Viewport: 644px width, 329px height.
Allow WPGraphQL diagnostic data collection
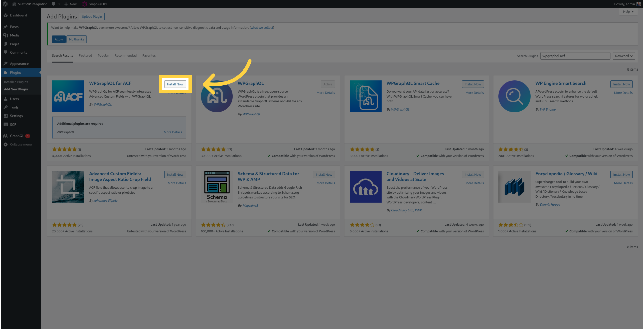[59, 39]
